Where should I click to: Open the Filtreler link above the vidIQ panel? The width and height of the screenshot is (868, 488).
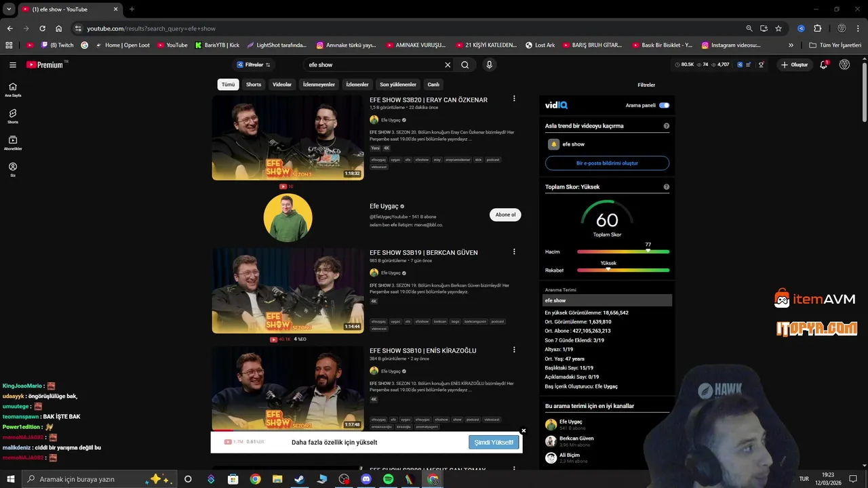tap(646, 85)
